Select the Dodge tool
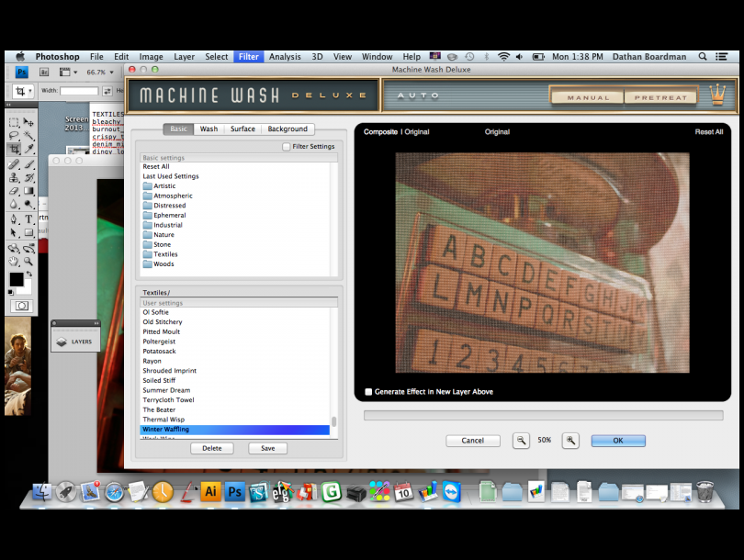This screenshot has width=744, height=560. [28, 205]
